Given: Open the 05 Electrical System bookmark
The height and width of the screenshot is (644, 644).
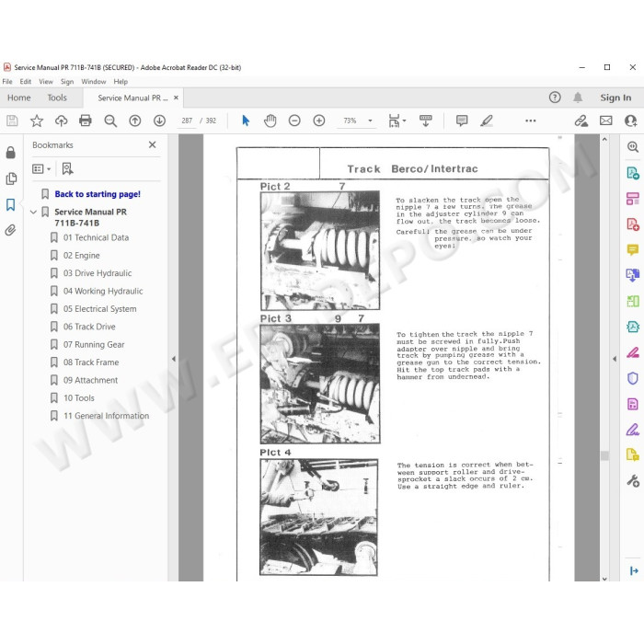Looking at the screenshot, I should [x=99, y=309].
